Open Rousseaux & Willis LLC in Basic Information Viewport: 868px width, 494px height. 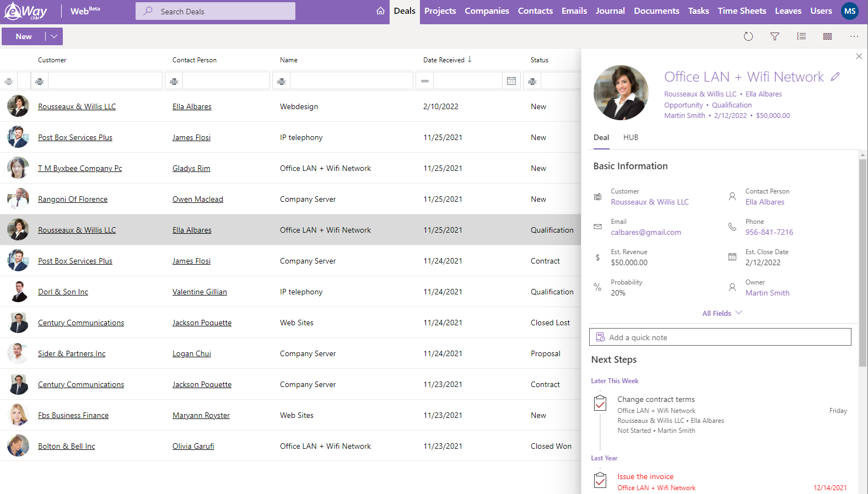tap(650, 202)
